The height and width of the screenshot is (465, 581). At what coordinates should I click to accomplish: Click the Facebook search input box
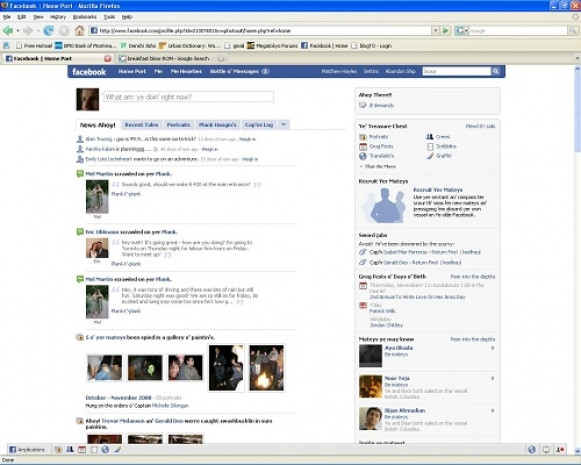tap(456, 71)
